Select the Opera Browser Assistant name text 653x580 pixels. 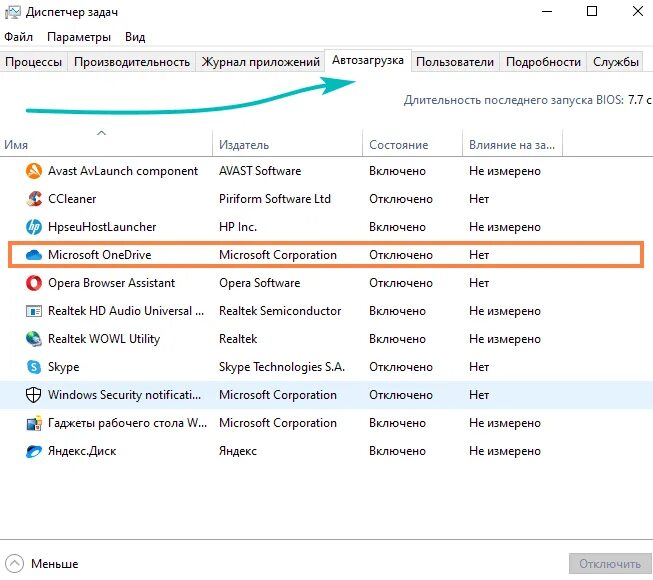pos(111,283)
